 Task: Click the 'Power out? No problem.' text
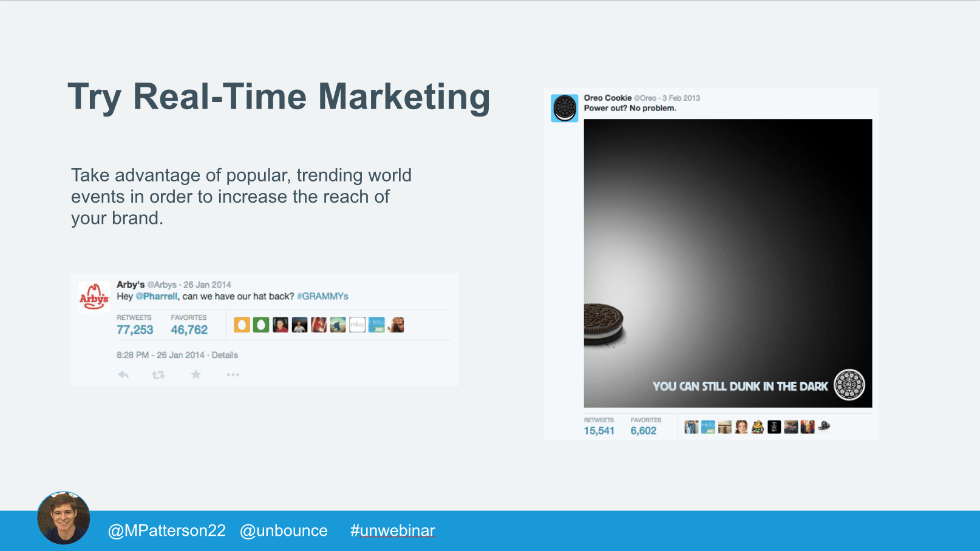tap(630, 108)
